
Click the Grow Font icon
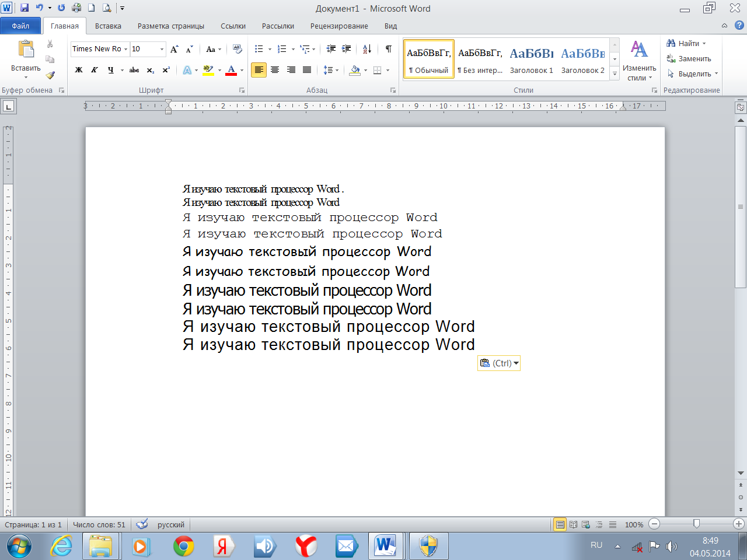click(174, 49)
